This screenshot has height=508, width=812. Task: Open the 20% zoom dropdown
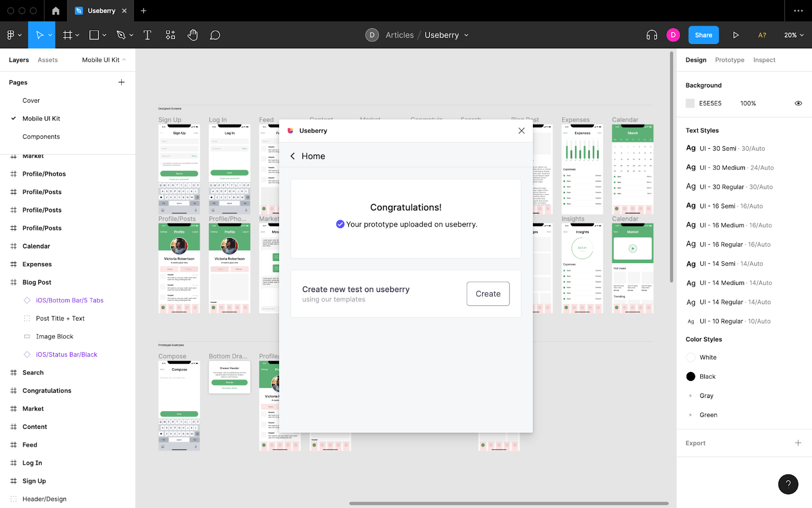794,35
